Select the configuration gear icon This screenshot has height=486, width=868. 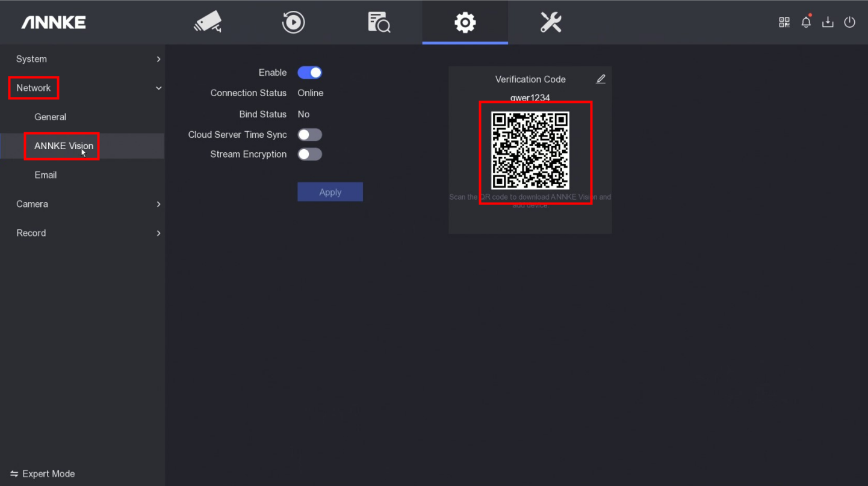click(x=465, y=23)
